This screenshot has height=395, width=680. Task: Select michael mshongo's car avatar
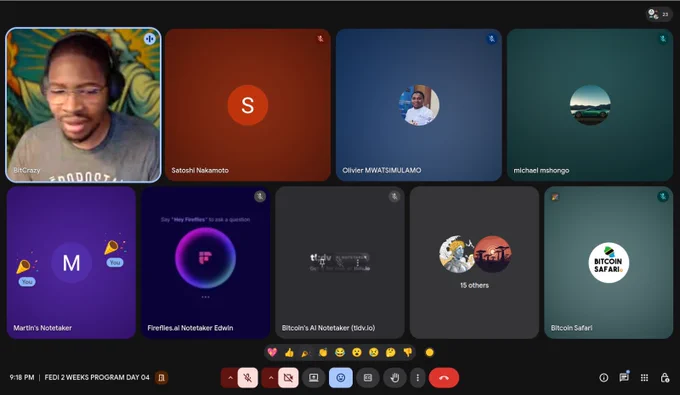tap(590, 105)
